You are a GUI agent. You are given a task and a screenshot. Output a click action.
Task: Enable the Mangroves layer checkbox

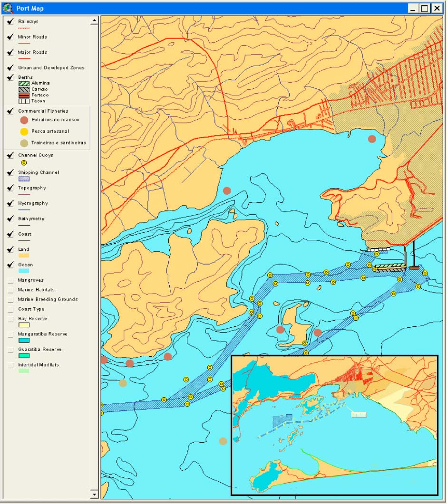10,280
